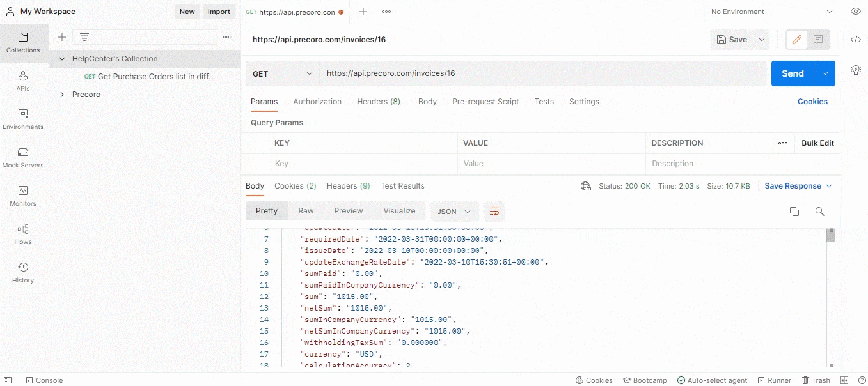Click the Import button
Viewport: 868px width, 386px height.
coord(219,12)
